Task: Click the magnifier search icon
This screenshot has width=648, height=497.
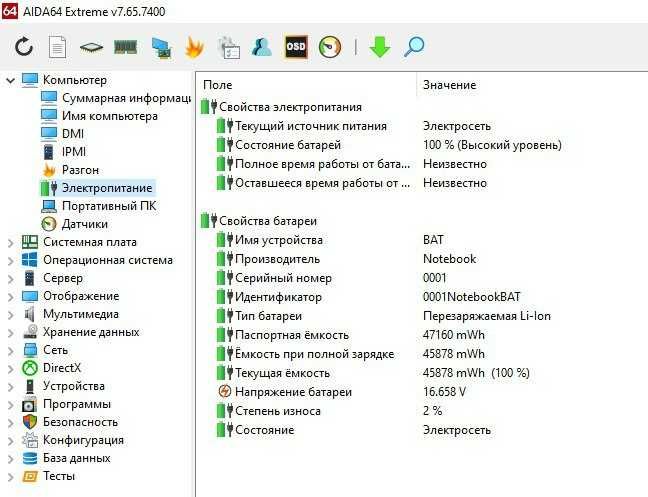Action: click(x=414, y=47)
